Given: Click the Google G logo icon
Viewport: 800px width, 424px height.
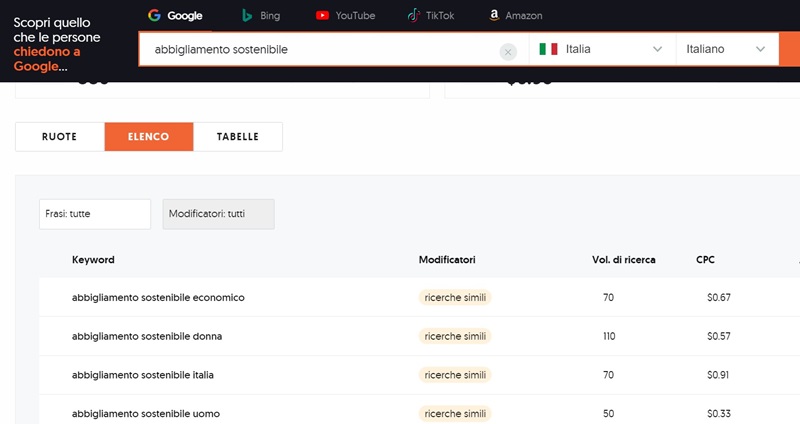Looking at the screenshot, I should click(x=154, y=16).
